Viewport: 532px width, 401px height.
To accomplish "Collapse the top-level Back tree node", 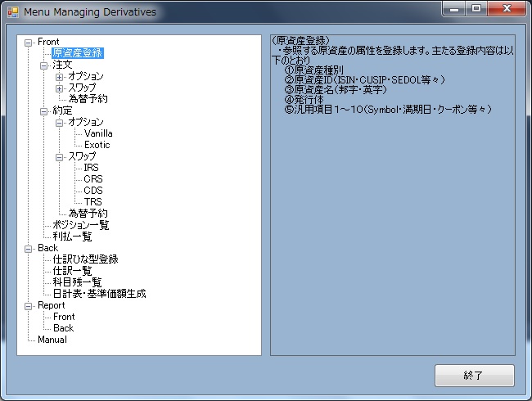I will coord(28,249).
